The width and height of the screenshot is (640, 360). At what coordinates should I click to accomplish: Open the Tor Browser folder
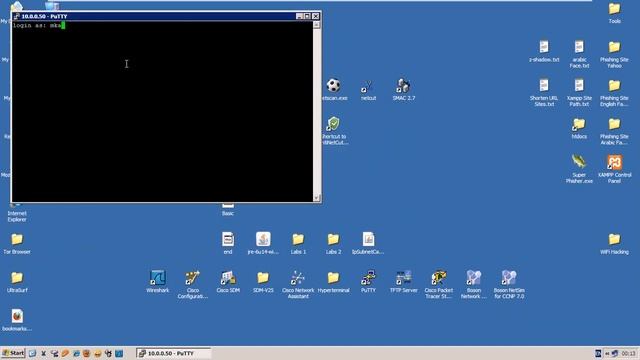[x=17, y=243]
